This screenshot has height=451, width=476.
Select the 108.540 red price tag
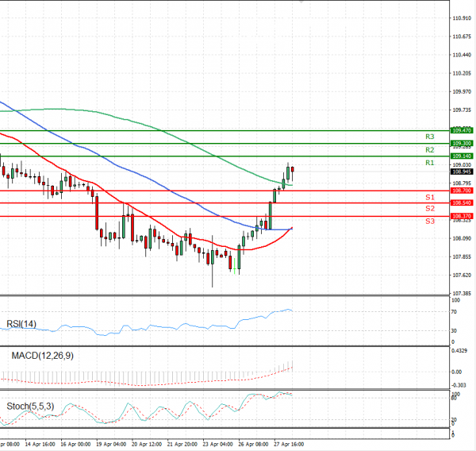[x=462, y=202]
